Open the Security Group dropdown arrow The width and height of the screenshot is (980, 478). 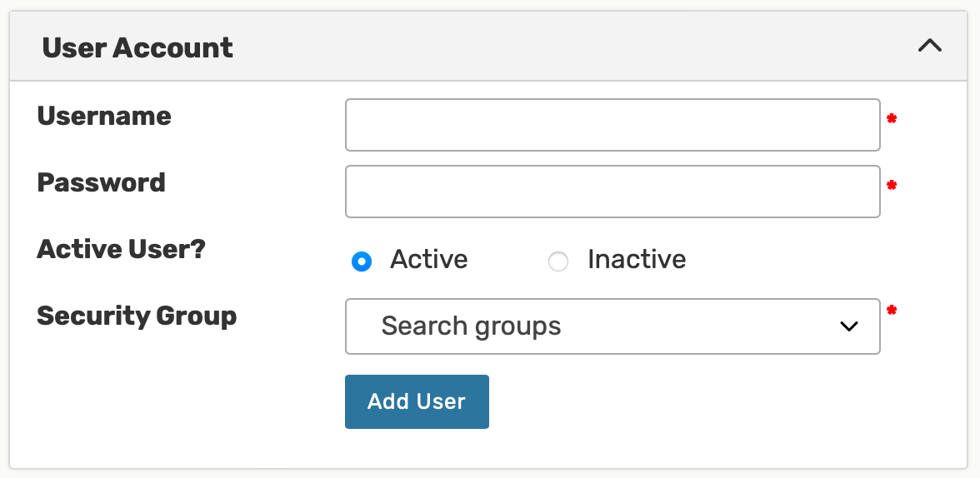click(848, 326)
